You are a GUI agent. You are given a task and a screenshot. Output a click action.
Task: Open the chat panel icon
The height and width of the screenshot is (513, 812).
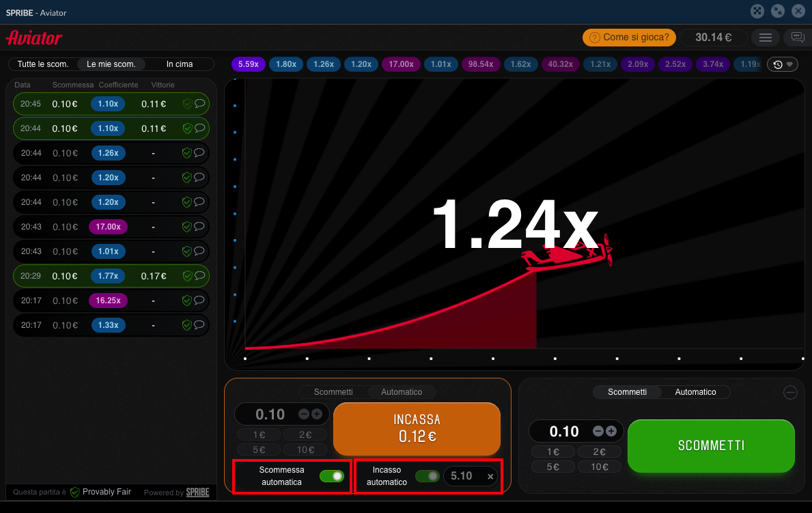(x=797, y=38)
